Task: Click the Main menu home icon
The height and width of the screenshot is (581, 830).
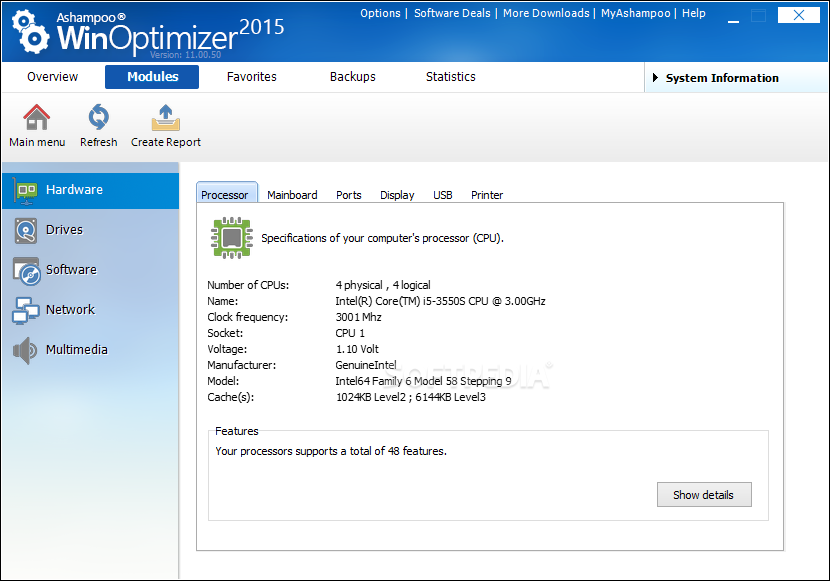Action: 37,117
